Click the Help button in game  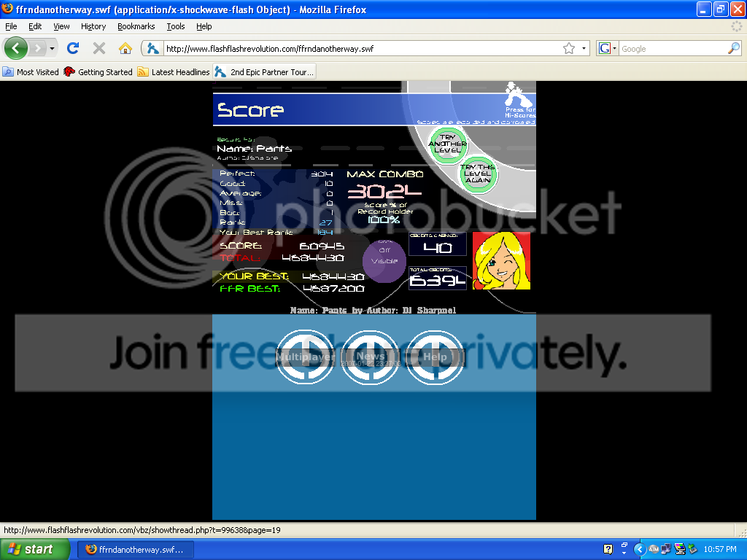(x=435, y=357)
